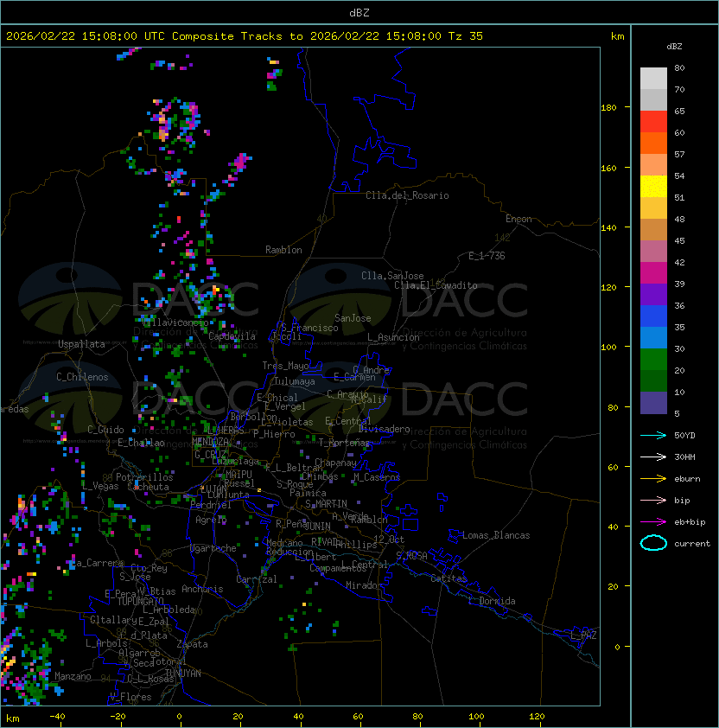Pick the light gray swatch below 80 dBZ
Viewport: 719px width, 728px height.
[653, 79]
